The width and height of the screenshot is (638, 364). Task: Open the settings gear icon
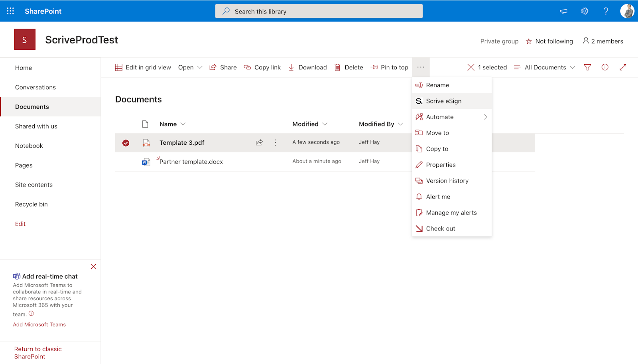click(585, 11)
